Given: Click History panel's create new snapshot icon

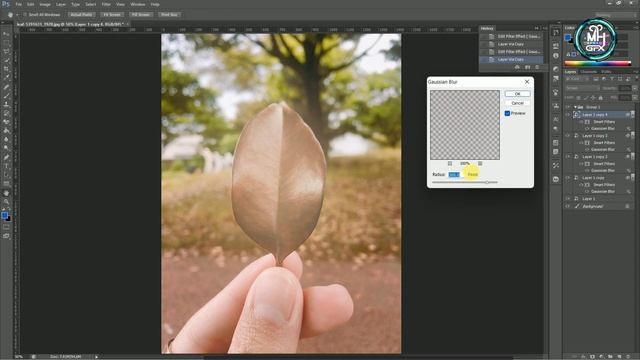Looking at the screenshot, I should point(527,67).
